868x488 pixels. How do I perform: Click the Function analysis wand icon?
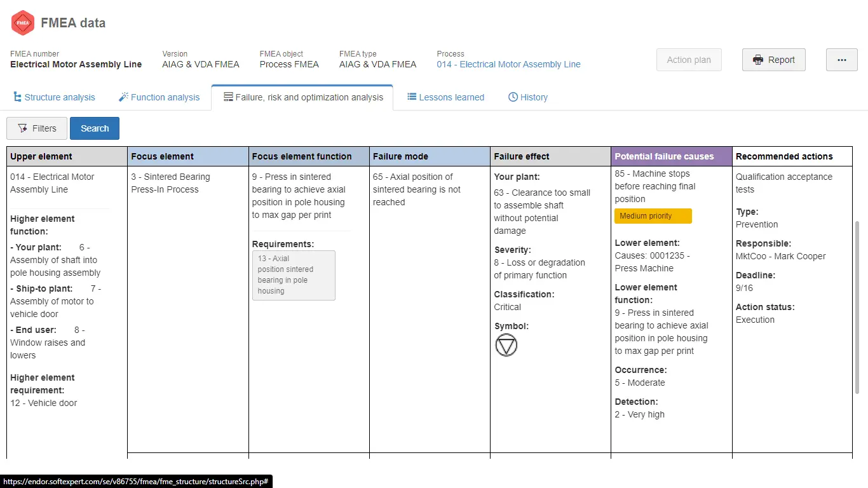coord(123,97)
